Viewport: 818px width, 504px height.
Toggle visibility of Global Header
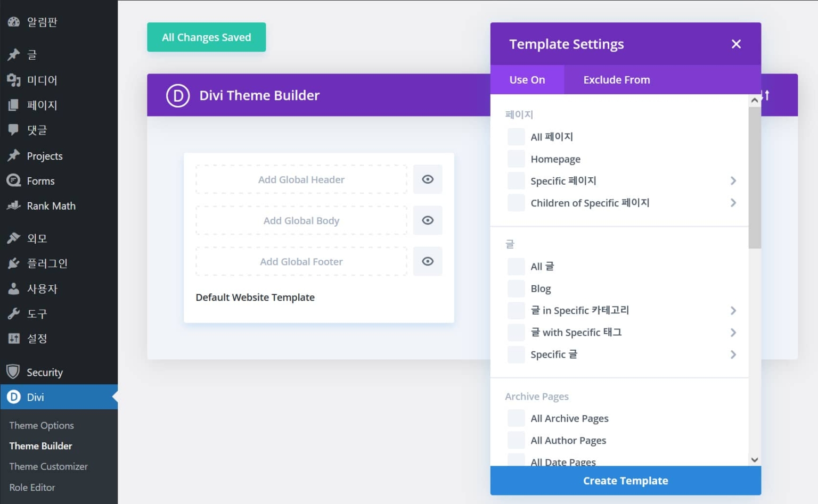[x=428, y=179]
